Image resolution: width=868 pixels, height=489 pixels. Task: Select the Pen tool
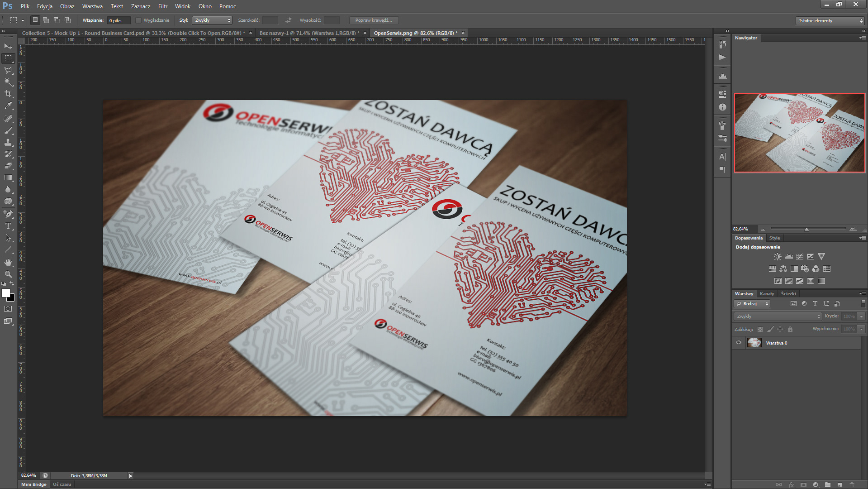click(x=8, y=214)
